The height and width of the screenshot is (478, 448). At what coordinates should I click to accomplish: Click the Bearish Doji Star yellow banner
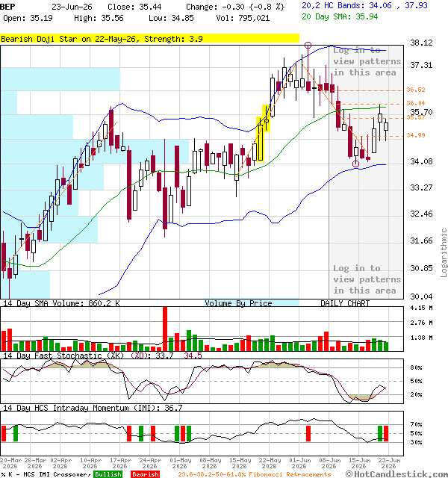[149, 39]
